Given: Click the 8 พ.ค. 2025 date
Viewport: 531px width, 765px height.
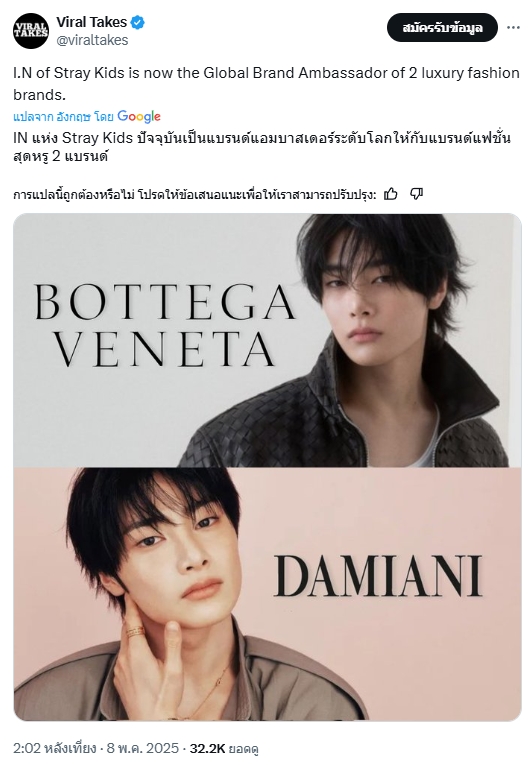Looking at the screenshot, I should (143, 748).
